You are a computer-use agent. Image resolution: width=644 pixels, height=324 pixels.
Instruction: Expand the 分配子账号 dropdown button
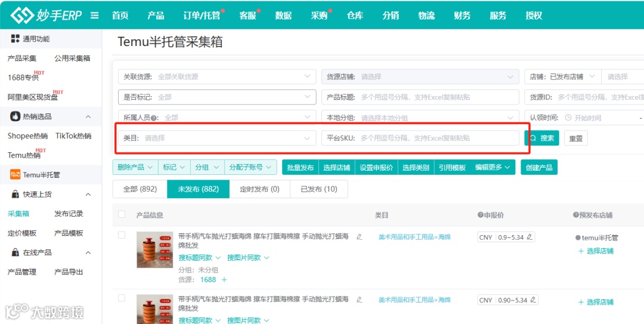pos(250,167)
